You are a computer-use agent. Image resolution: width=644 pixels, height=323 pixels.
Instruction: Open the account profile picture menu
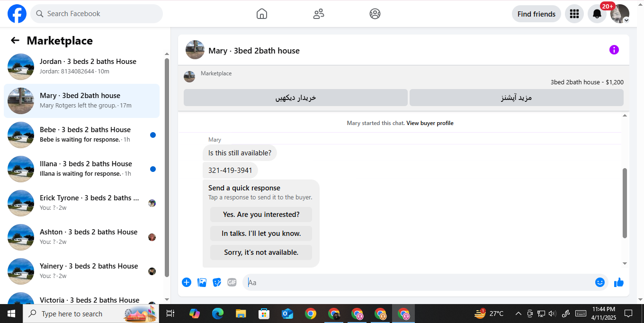coord(620,14)
